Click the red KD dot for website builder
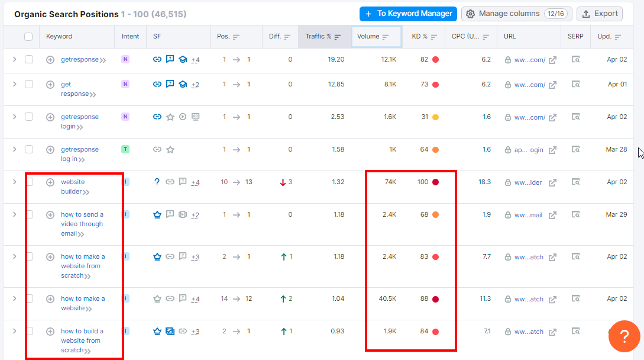This screenshot has height=360, width=644. tap(435, 182)
